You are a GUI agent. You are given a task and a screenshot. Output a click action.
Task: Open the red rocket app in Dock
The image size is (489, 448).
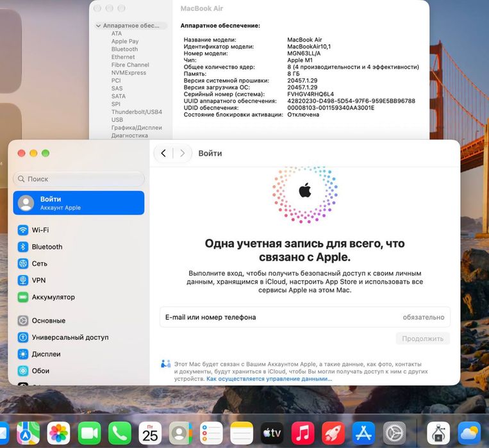pos(333,433)
